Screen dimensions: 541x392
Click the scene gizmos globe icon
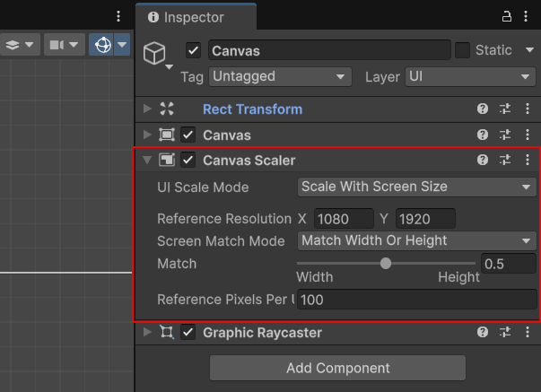[102, 44]
